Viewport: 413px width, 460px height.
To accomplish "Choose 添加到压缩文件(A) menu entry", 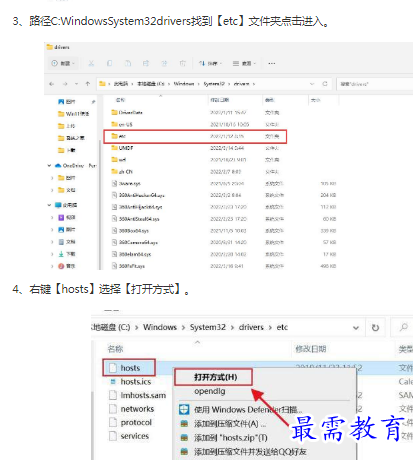I will (223, 424).
